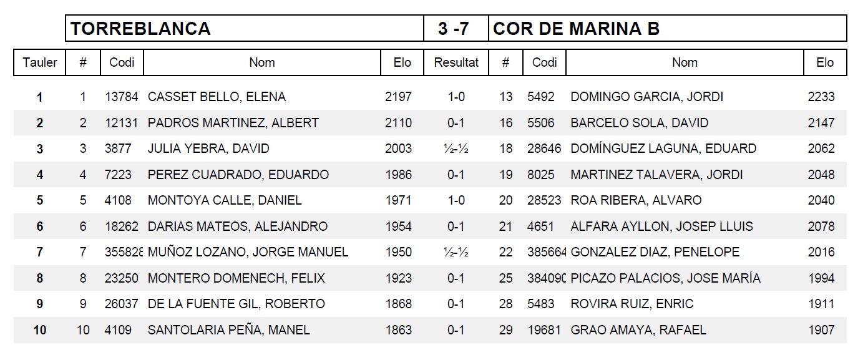The width and height of the screenshot is (868, 355).
Task: Click MARTINEZ TALAVERA, JORDI name
Action: [656, 175]
